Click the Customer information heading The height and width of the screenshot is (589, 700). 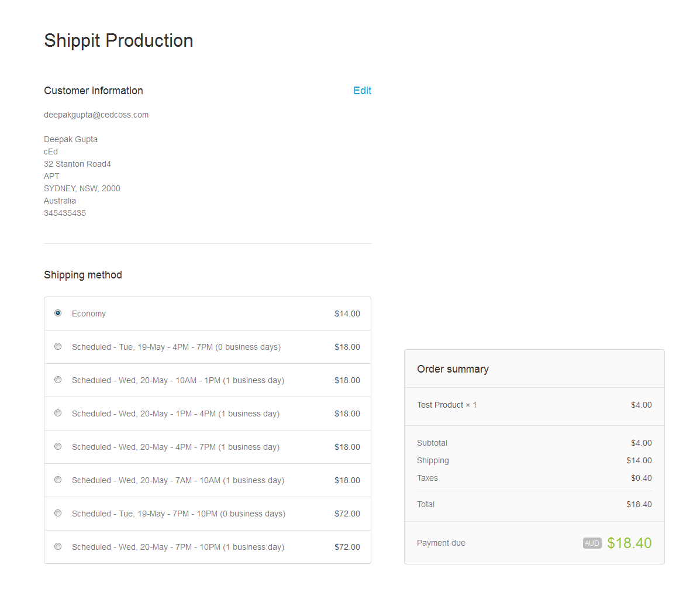tap(94, 91)
